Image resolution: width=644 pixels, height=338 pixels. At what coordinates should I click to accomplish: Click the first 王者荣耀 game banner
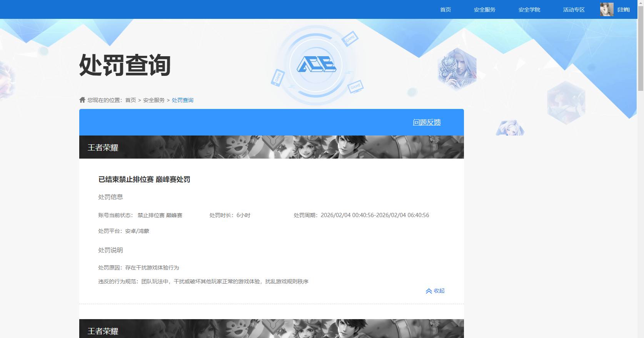point(272,147)
